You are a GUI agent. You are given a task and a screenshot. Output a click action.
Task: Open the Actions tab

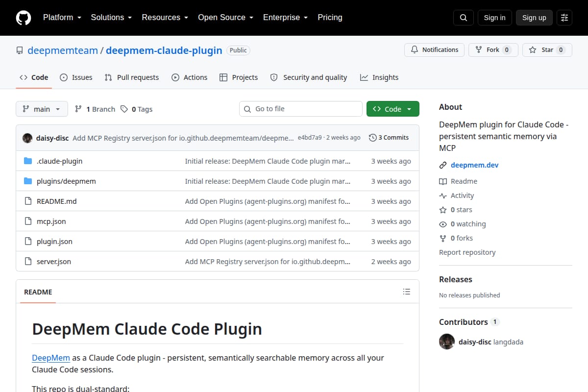(x=190, y=77)
